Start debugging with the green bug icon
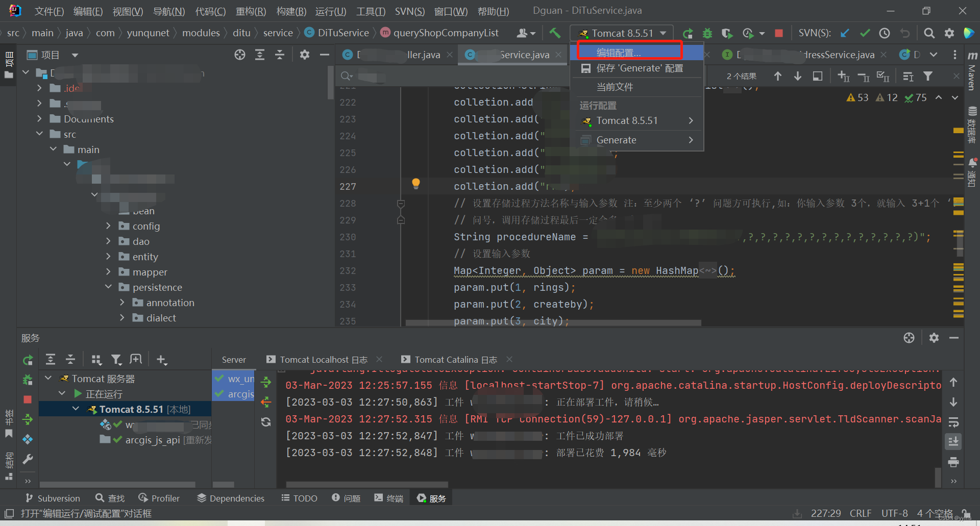980x526 pixels. coord(707,33)
